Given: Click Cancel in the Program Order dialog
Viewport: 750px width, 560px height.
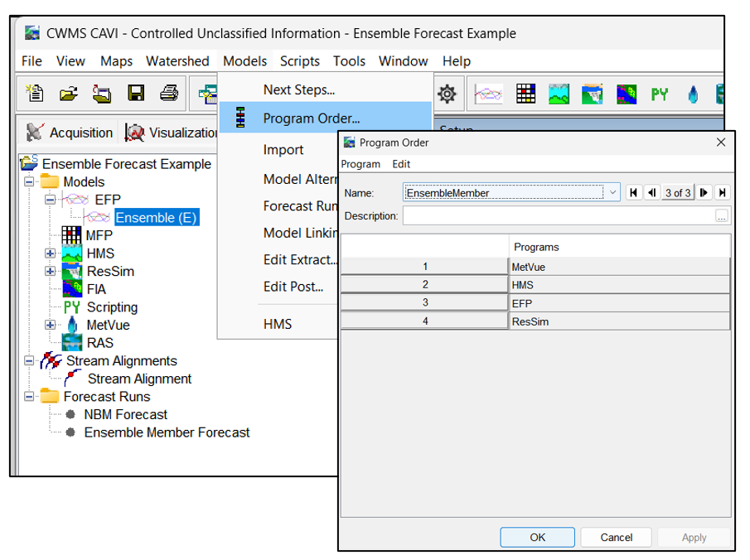Looking at the screenshot, I should (x=616, y=537).
